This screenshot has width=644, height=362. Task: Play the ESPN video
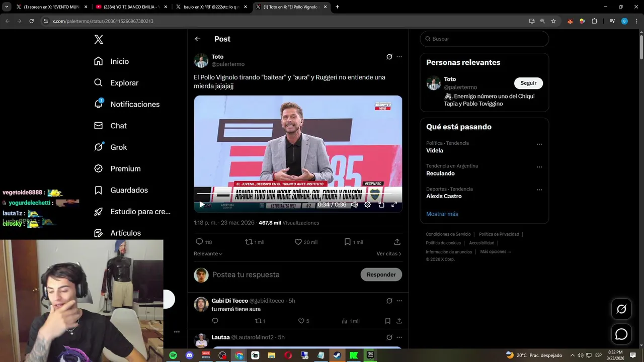202,205
